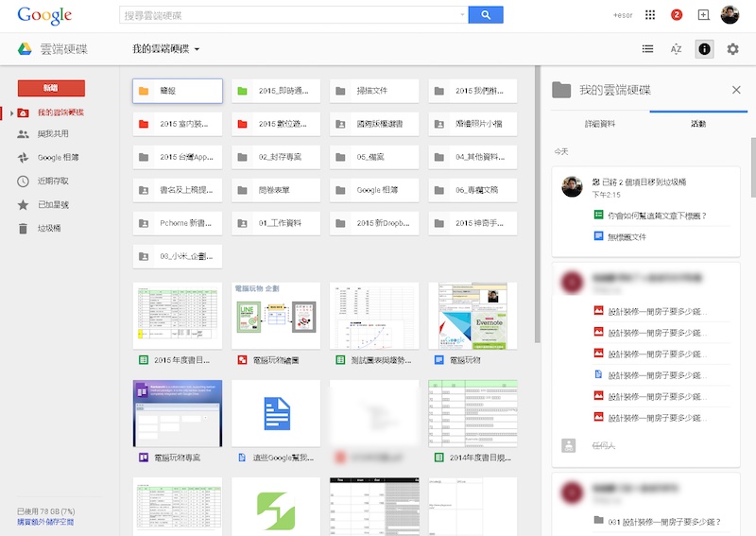The width and height of the screenshot is (756, 536).
Task: Expand the 我的雲端硬碟 tree arrow in sidebar
Action: (11, 112)
